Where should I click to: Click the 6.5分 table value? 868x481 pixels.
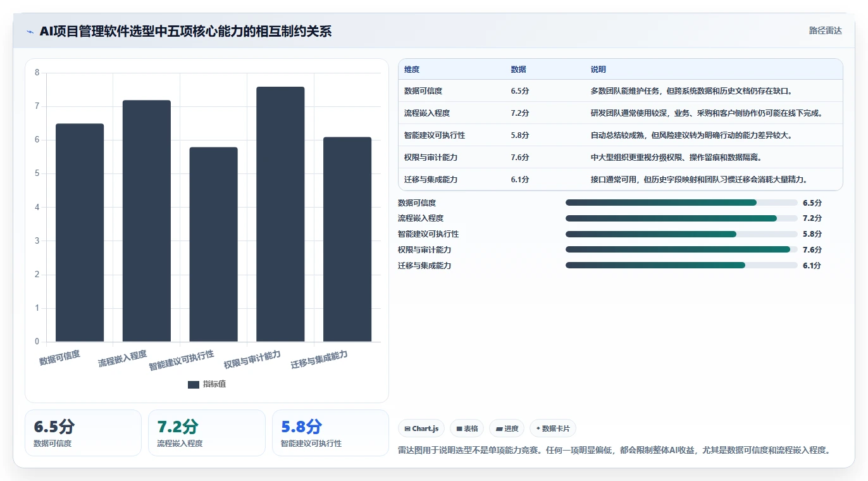pyautogui.click(x=520, y=91)
